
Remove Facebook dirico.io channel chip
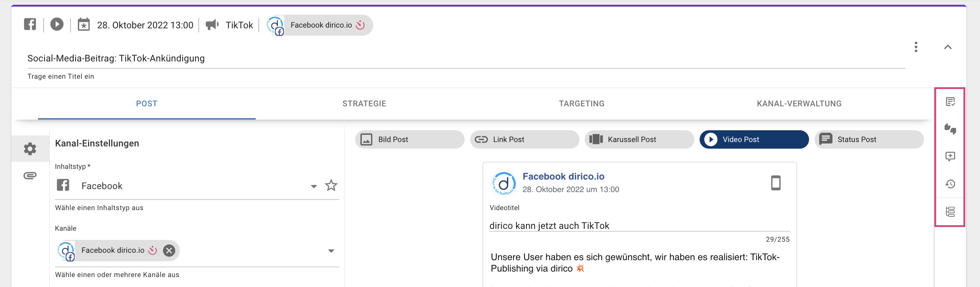(169, 250)
